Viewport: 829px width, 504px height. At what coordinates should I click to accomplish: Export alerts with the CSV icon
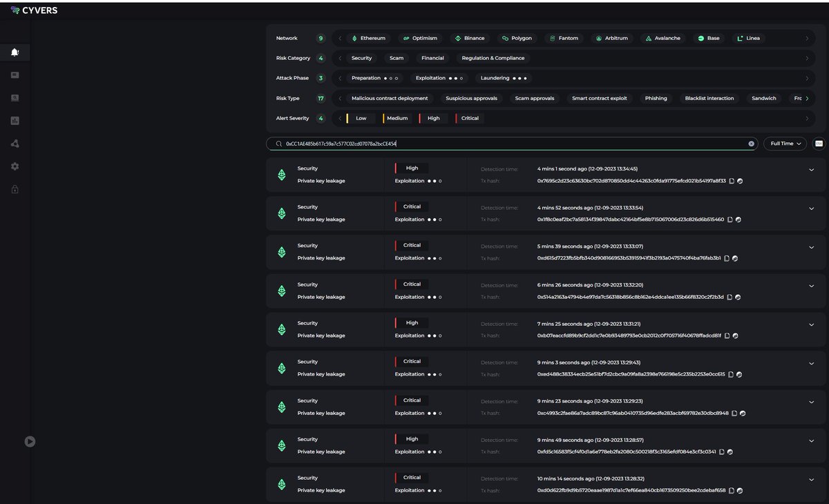[819, 144]
